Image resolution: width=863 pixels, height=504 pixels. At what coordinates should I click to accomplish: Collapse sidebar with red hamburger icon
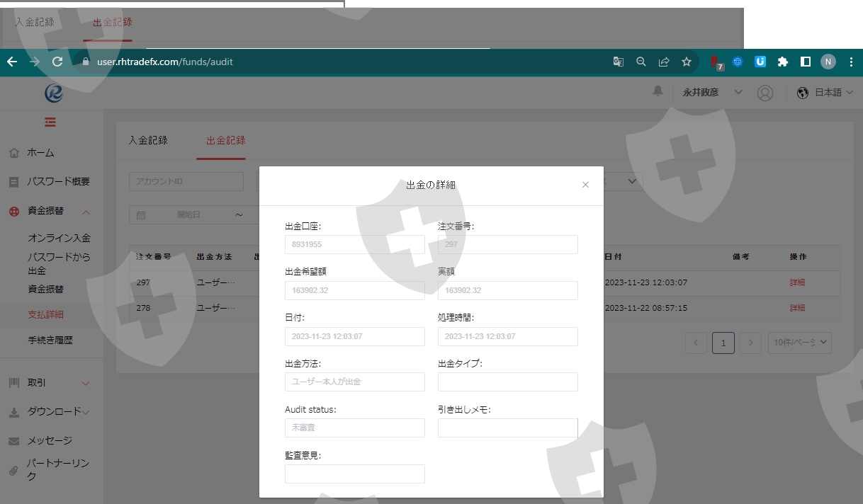tap(50, 122)
